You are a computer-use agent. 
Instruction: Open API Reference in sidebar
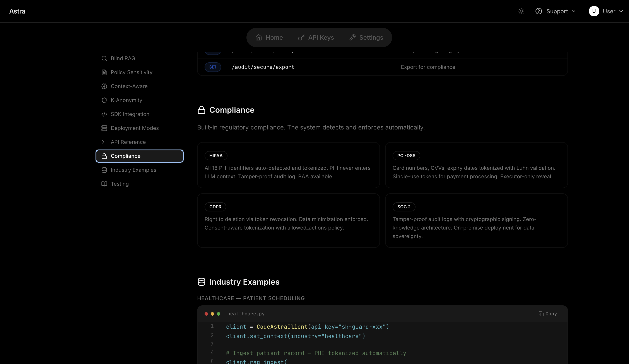(x=128, y=142)
